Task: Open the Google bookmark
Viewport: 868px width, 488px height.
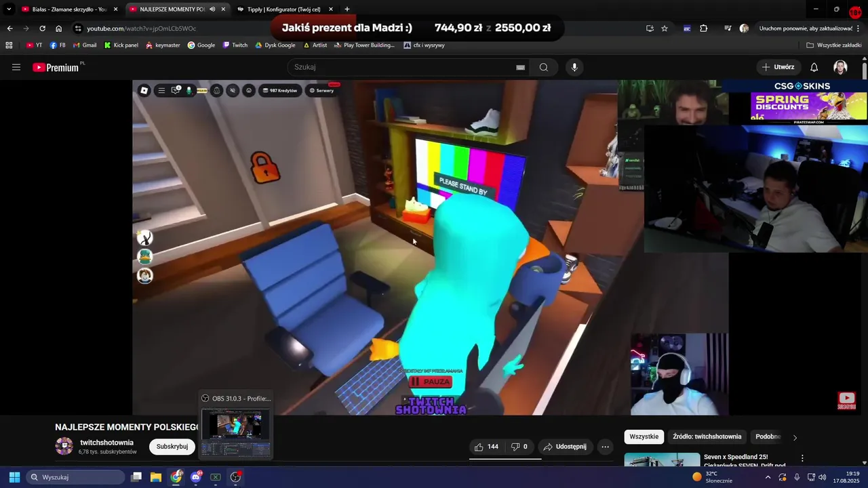Action: click(201, 45)
